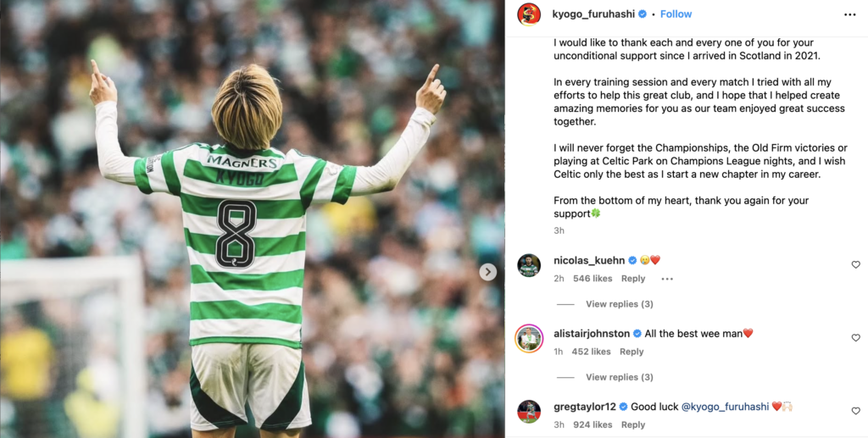Reply to gregtaylor12's comment

click(633, 424)
